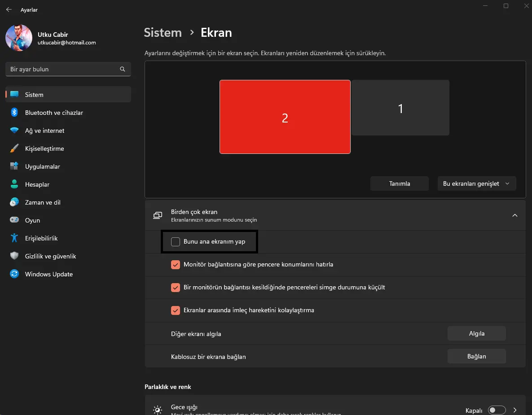Open Windows Update page

(x=68, y=274)
